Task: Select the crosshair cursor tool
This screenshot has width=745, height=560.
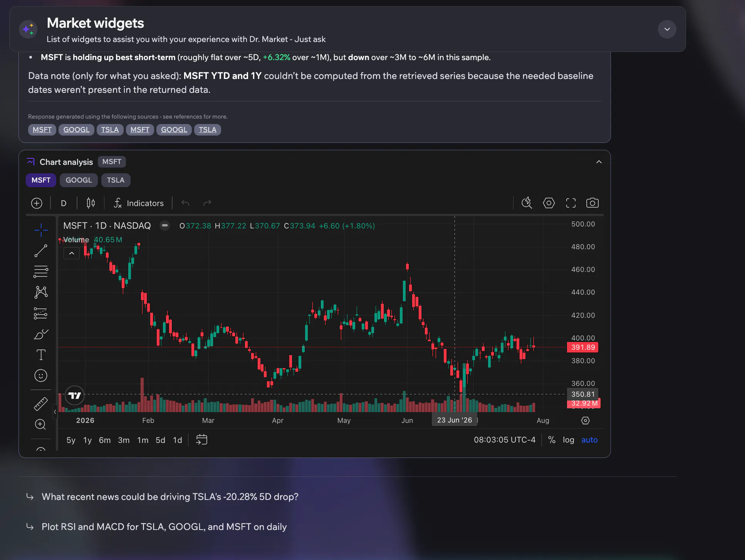Action: (41, 230)
